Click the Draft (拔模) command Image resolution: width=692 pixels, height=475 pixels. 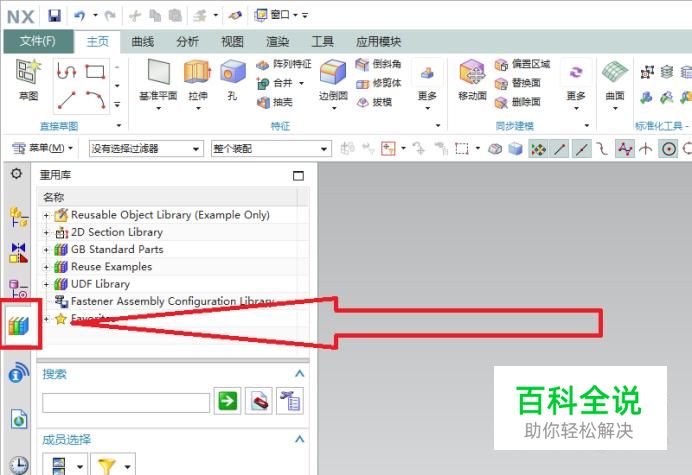(374, 102)
